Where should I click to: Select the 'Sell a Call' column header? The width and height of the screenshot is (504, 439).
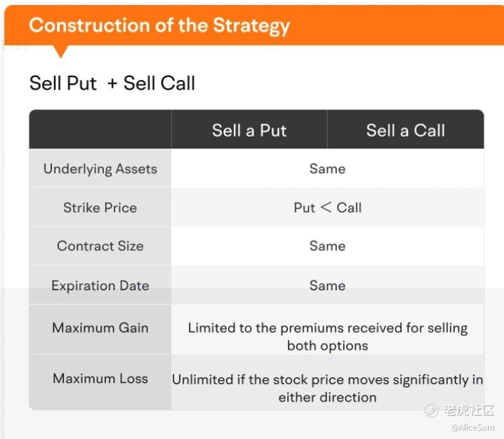(406, 130)
